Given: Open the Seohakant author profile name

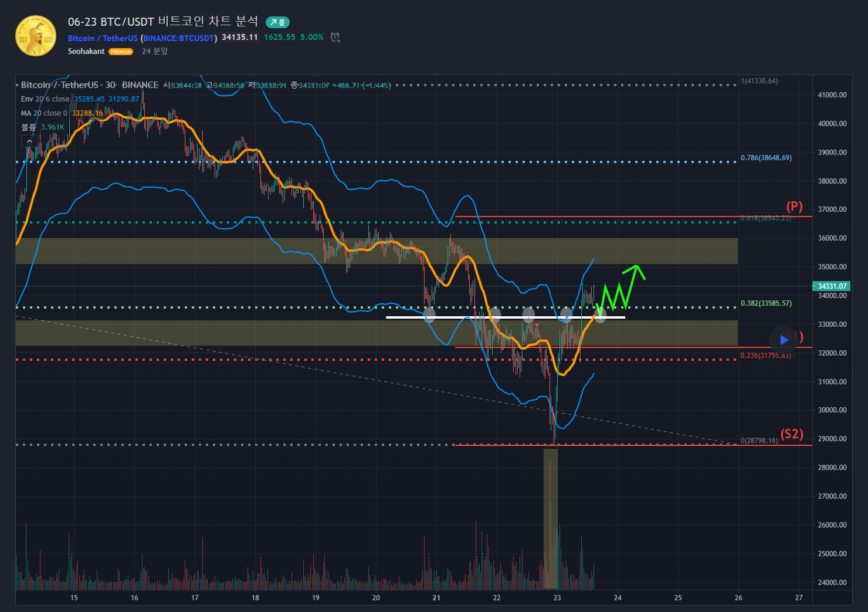Looking at the screenshot, I should 86,52.
